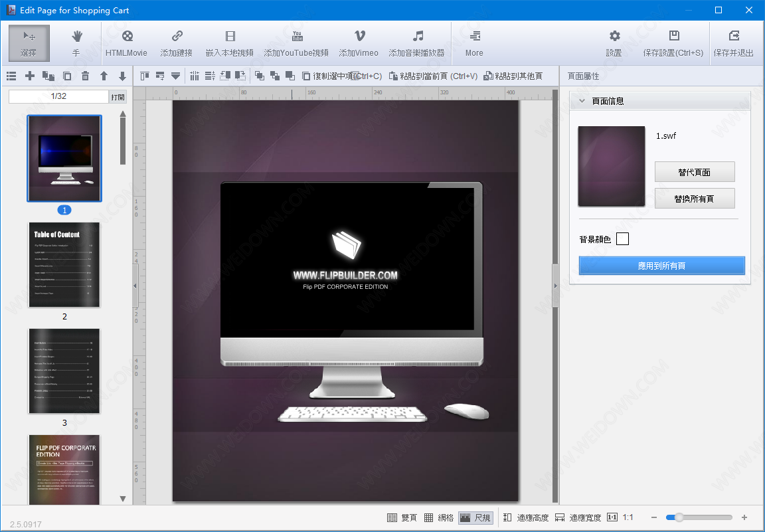Add the music player 添加音樂播放器

tap(416, 43)
